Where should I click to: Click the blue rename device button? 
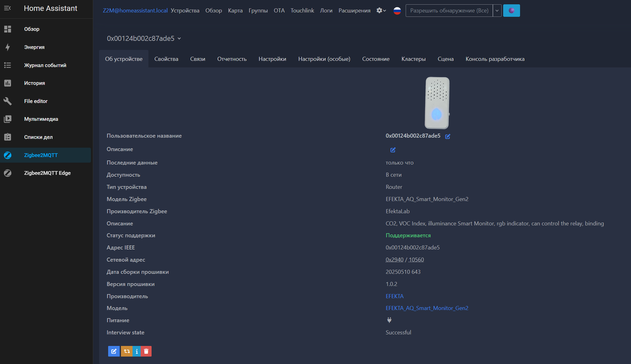point(114,351)
